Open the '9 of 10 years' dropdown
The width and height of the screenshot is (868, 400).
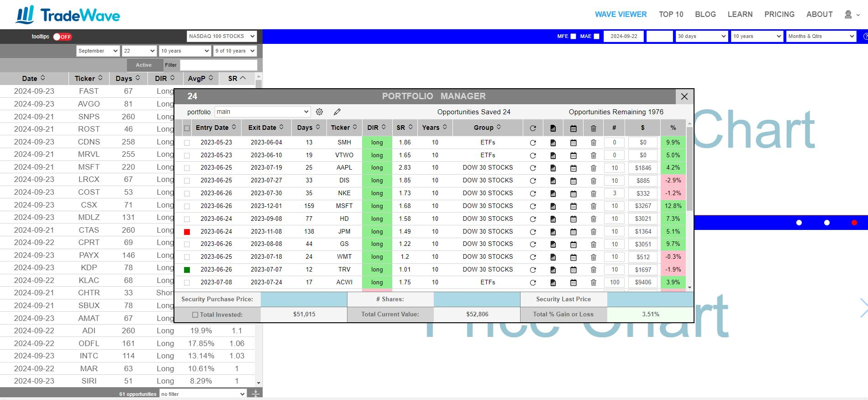click(235, 51)
